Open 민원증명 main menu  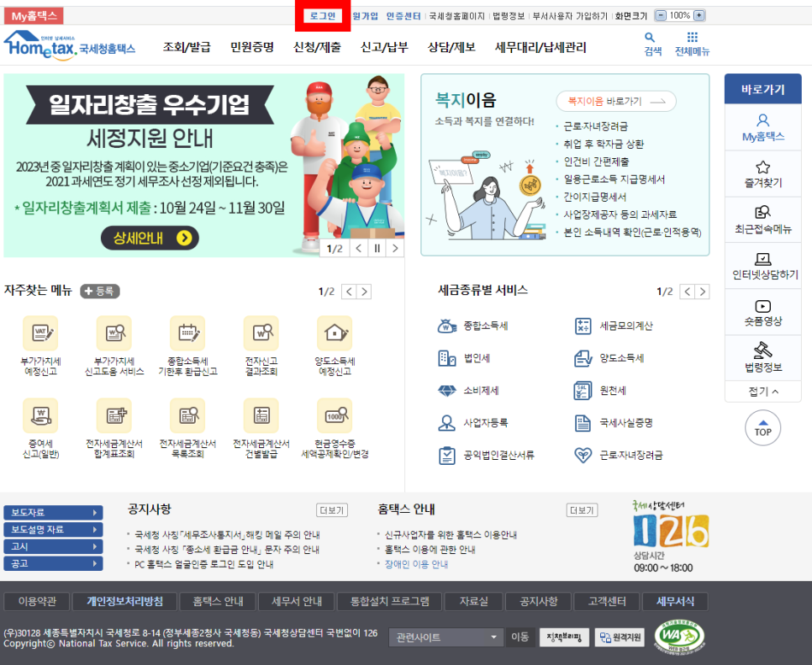tap(252, 47)
